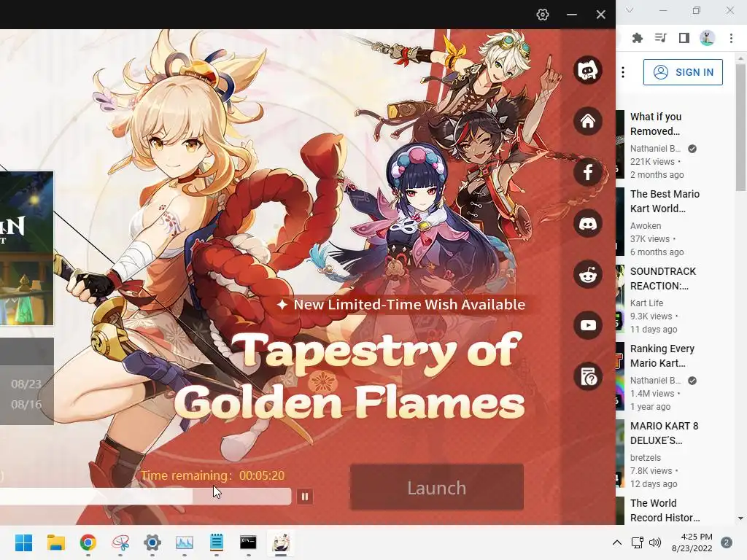Open the HoYoLAB community icon in sidebar
Viewport: 747px width, 560px height.
point(588,71)
